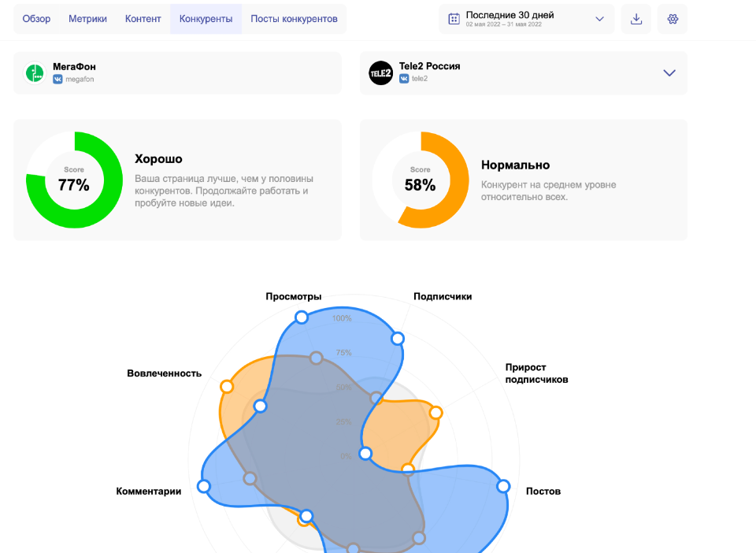Open the Посты конкурентов tab
756x553 pixels.
pos(294,19)
